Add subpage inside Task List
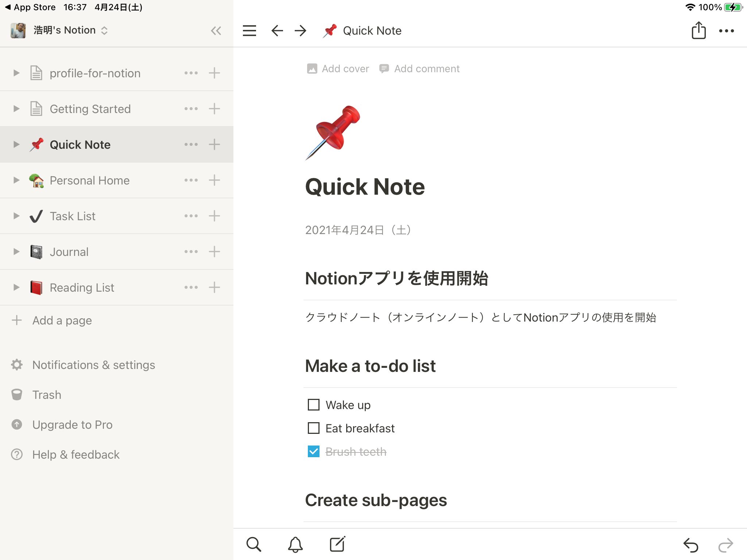 (x=214, y=216)
